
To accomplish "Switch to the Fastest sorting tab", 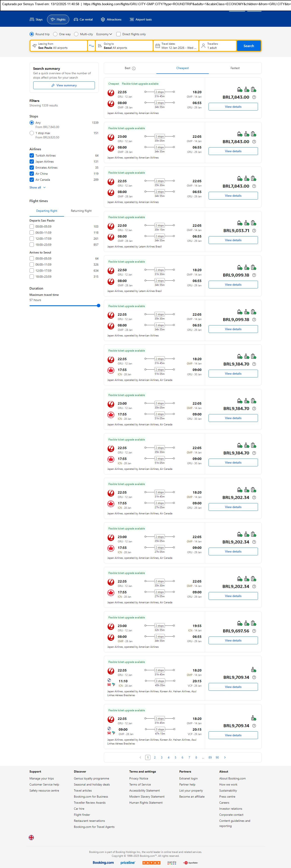I will tap(235, 68).
